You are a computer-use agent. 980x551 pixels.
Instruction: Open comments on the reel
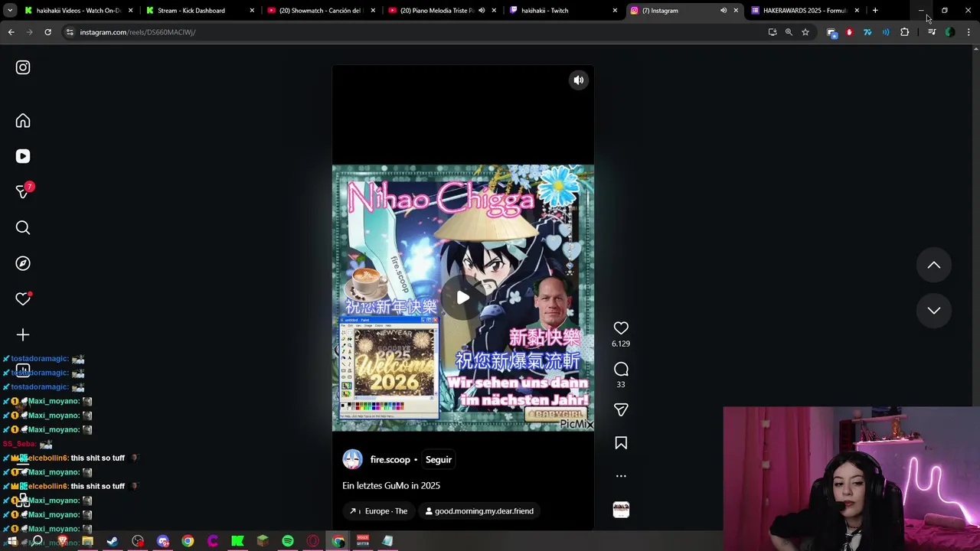[621, 369]
